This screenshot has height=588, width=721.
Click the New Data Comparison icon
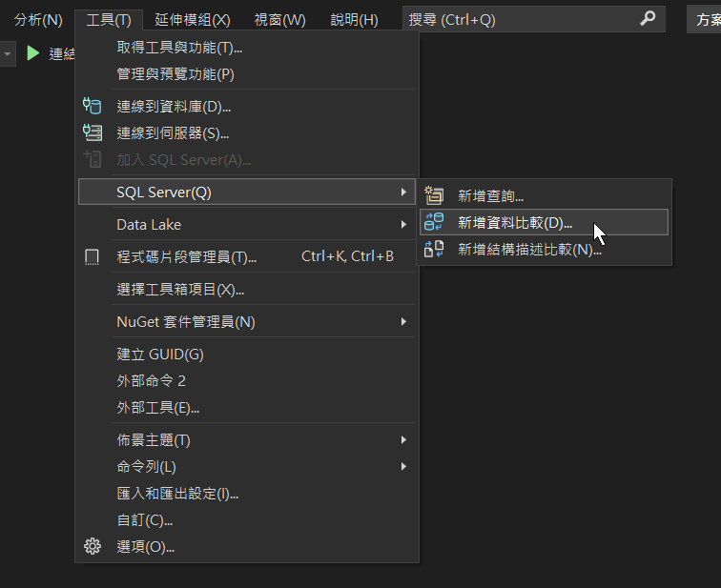click(435, 222)
